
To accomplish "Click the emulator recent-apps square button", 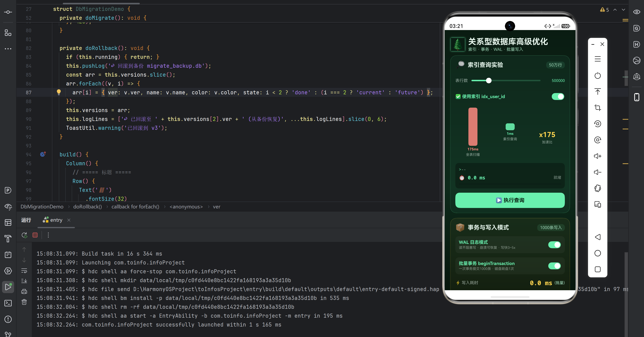I will coord(597,269).
